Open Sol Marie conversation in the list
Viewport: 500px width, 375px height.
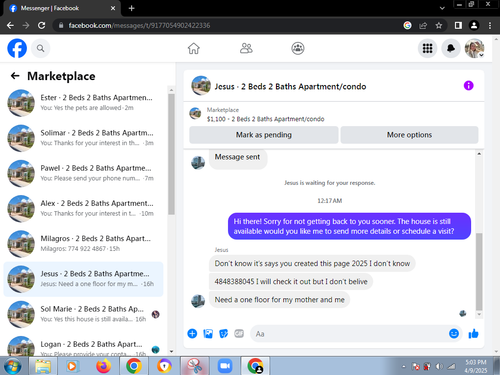pos(83,314)
